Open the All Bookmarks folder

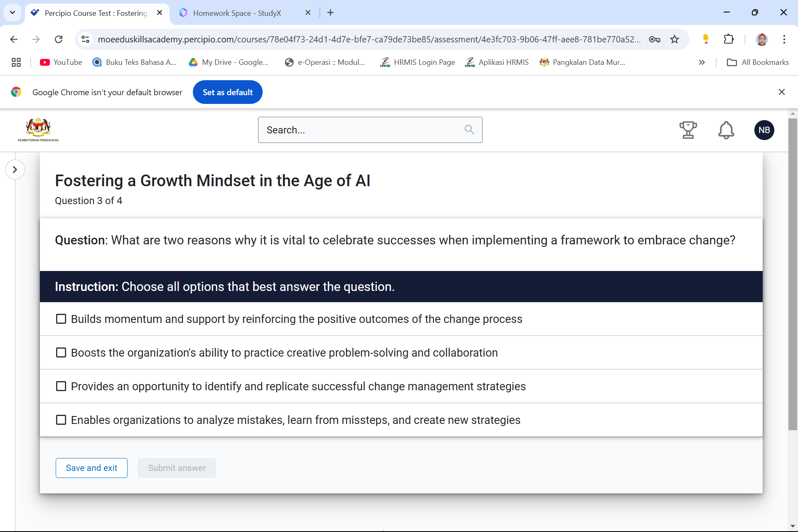758,62
